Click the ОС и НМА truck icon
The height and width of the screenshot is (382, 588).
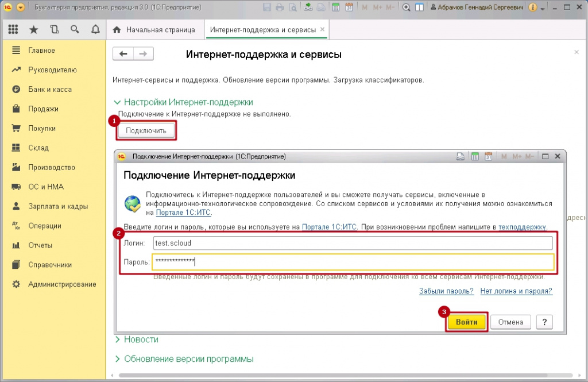[16, 187]
